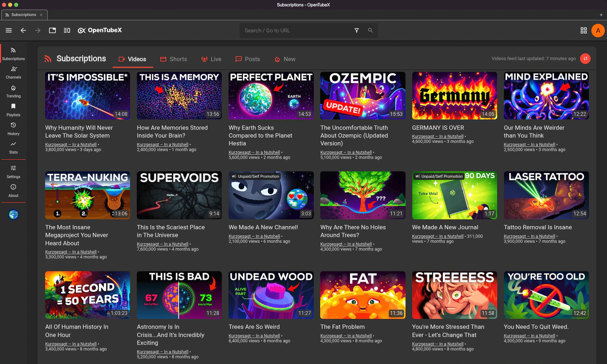Viewport: 607px width, 364px height.
Task: Open title We Made A New Channel!
Action: 263,227
